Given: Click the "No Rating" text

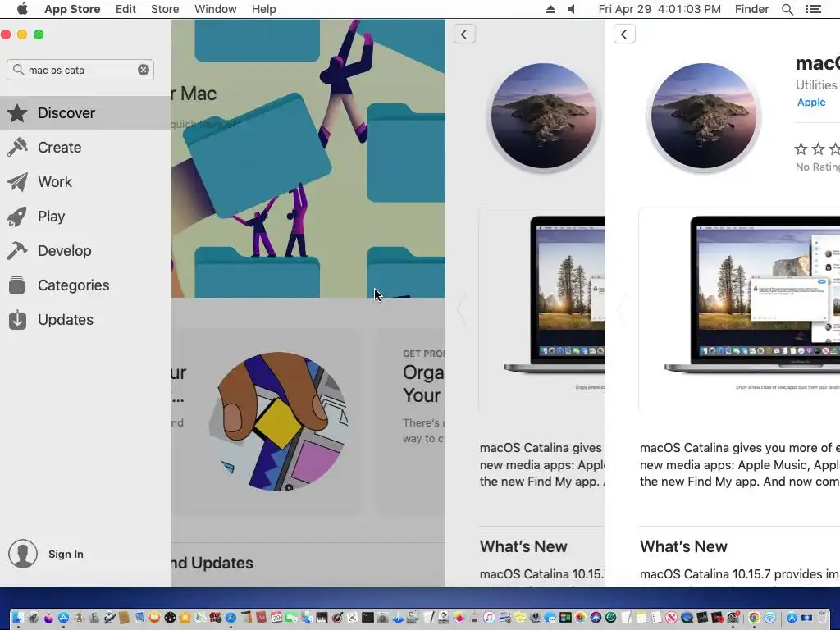Looking at the screenshot, I should click(818, 167).
